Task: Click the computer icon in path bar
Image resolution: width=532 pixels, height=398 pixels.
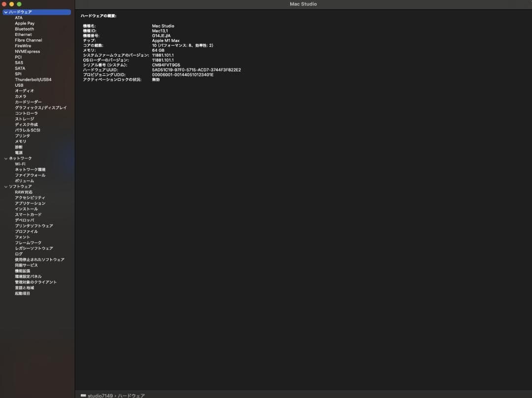Action: tap(83, 396)
